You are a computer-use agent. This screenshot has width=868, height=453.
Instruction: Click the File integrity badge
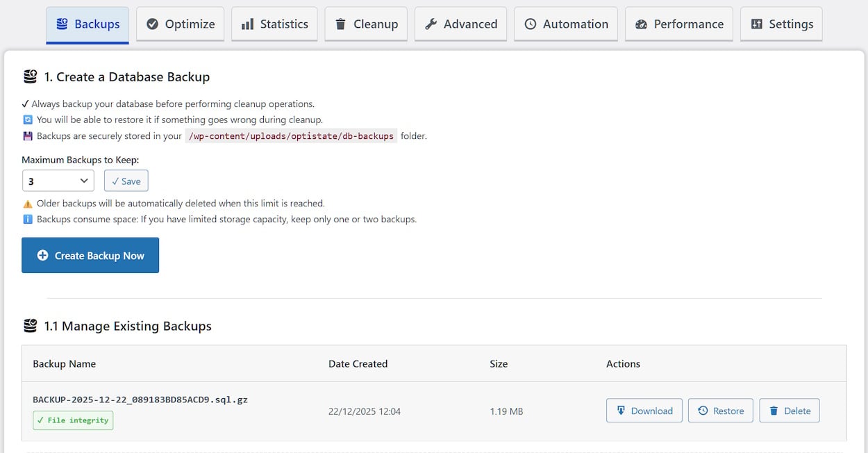73,420
